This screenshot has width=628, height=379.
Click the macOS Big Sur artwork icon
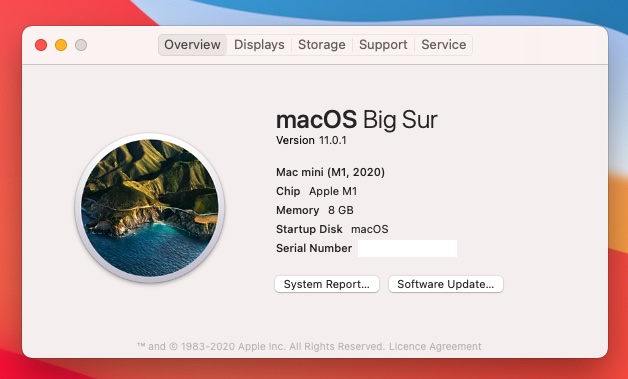(x=150, y=208)
